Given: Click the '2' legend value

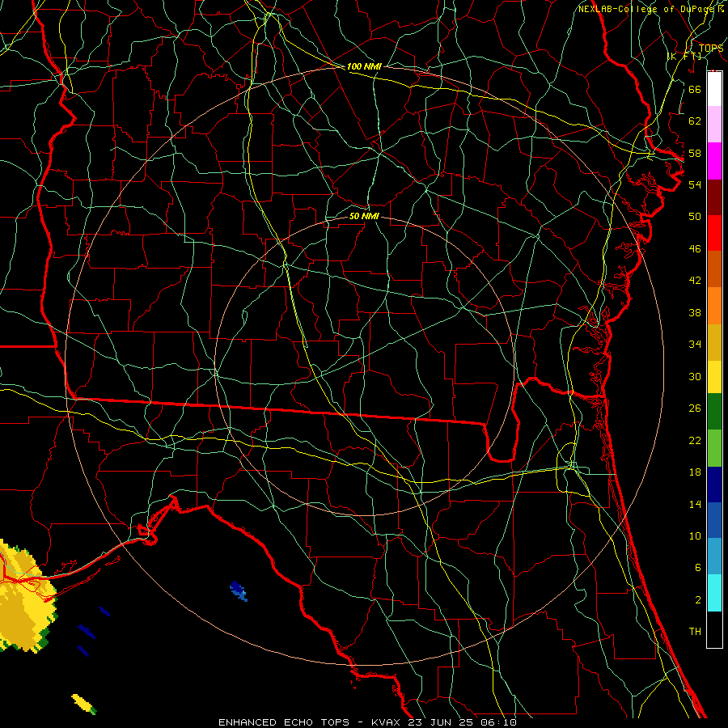Looking at the screenshot, I should click(x=697, y=600).
